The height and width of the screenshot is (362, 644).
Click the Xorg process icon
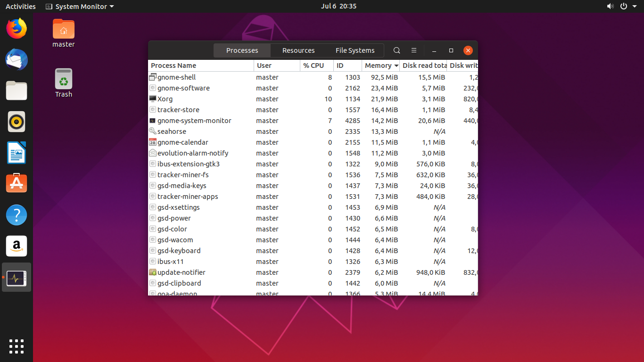coord(153,99)
